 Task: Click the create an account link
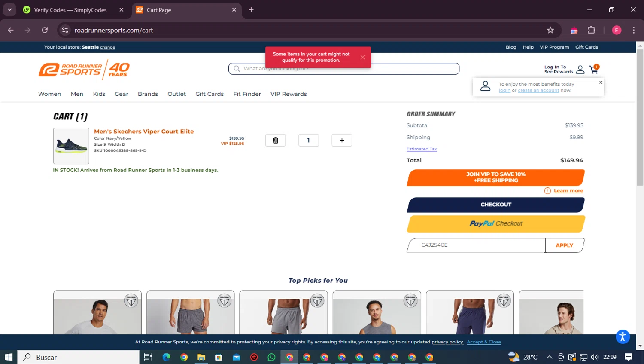(x=538, y=90)
